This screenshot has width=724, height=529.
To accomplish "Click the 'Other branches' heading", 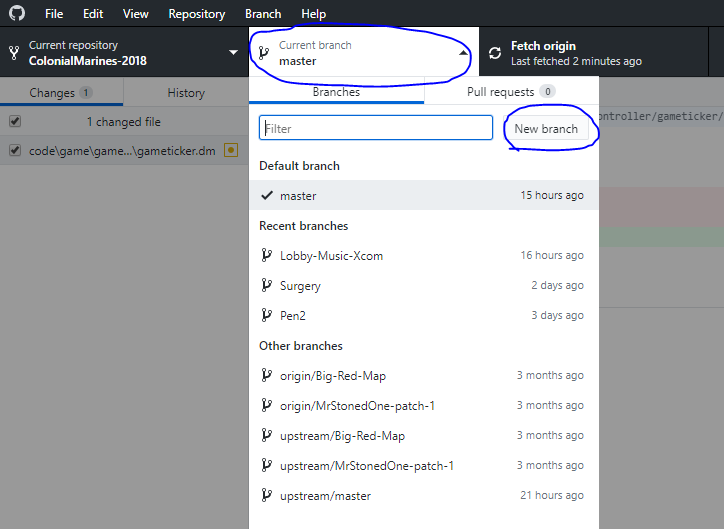I will (x=301, y=346).
